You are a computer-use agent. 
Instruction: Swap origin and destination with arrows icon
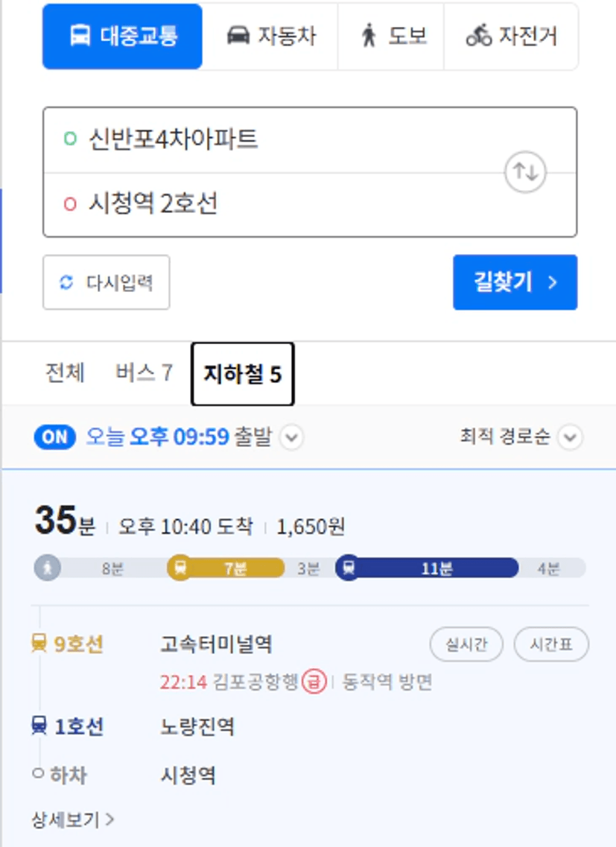click(x=525, y=172)
